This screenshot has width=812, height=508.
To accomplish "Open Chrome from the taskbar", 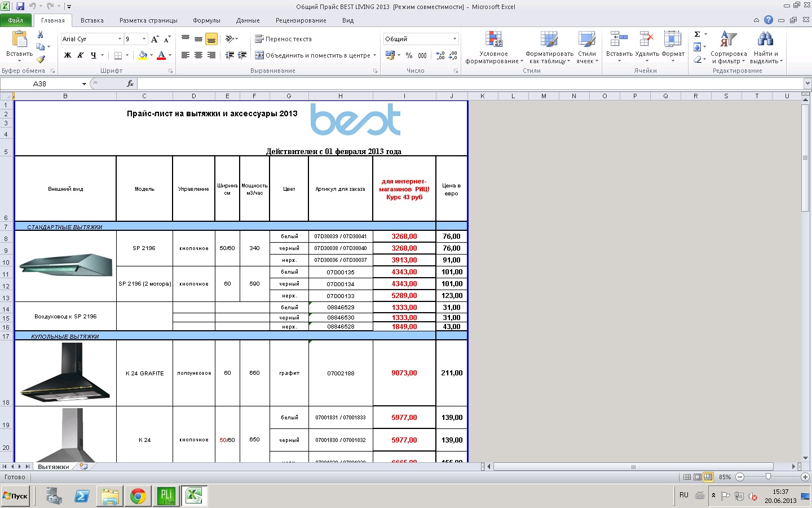I will click(x=138, y=496).
